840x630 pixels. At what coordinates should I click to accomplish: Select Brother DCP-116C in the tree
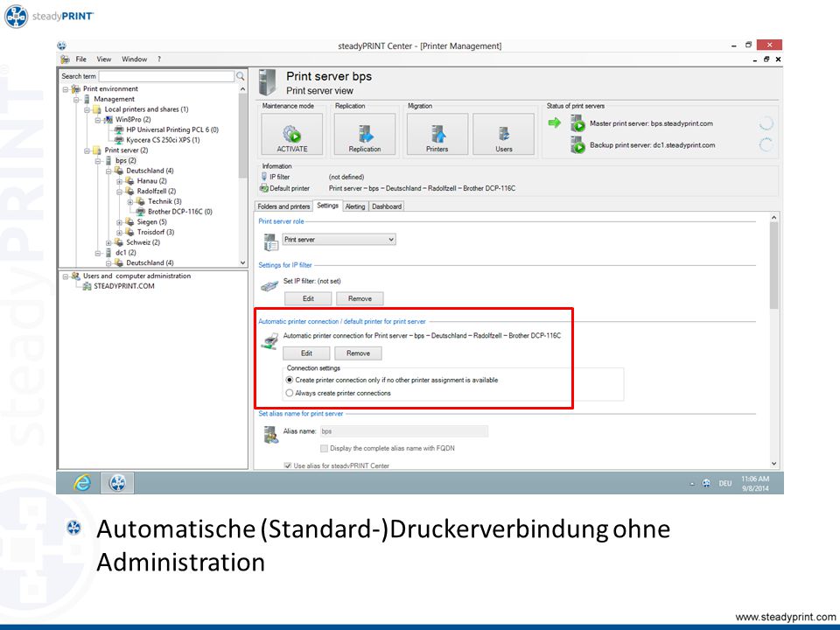(179, 212)
